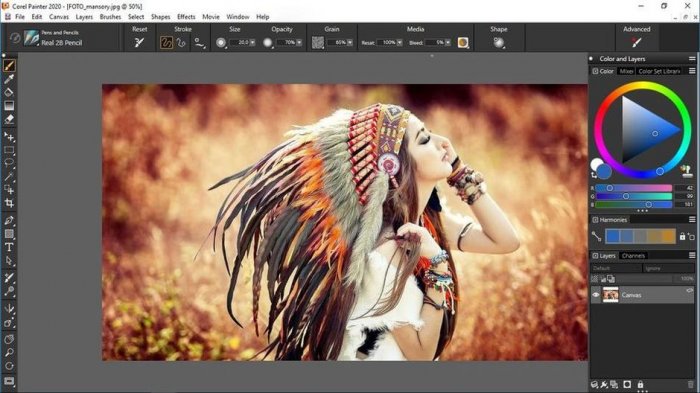Select the Canvas layer thumbnail

610,295
